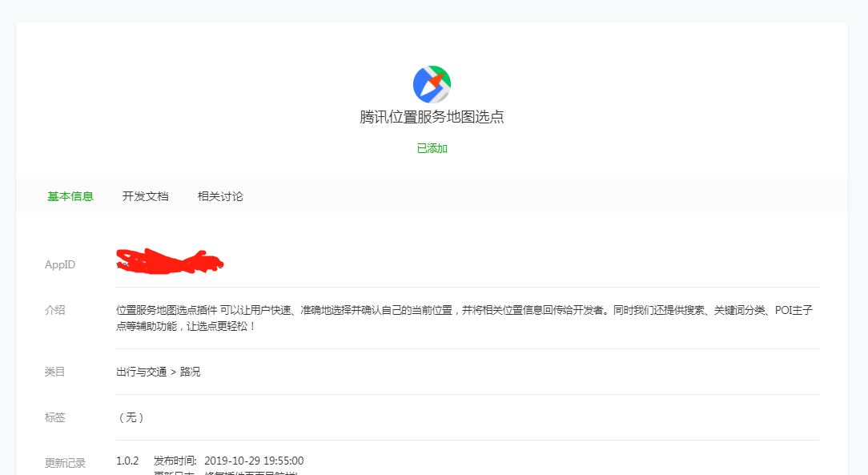Select the 基本信息 tab
This screenshot has width=868, height=475.
click(x=70, y=196)
